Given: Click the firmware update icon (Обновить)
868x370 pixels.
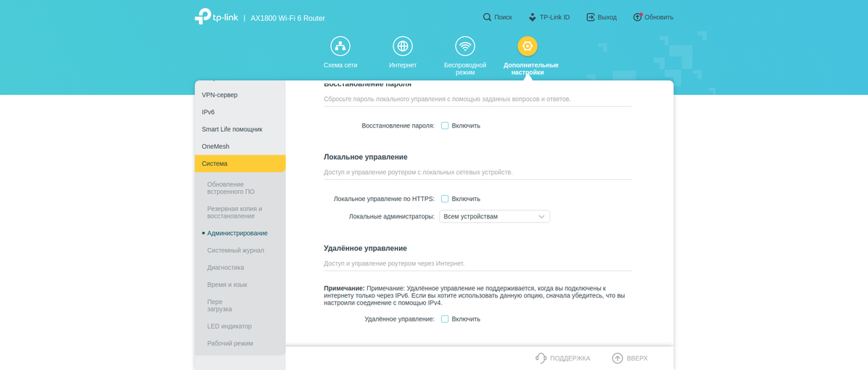Looking at the screenshot, I should [637, 17].
